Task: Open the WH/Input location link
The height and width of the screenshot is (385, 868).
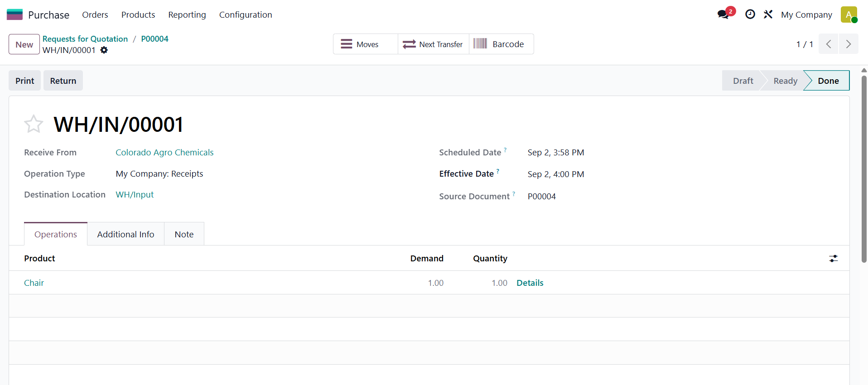Action: [x=135, y=195]
